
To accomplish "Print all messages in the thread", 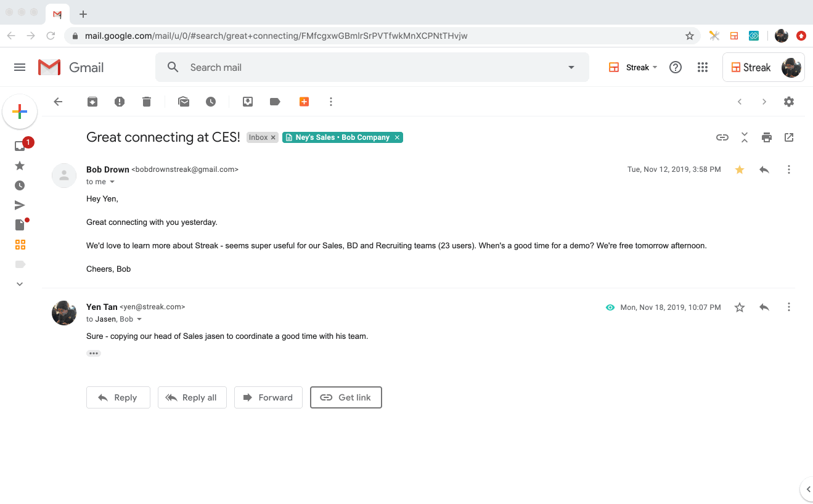I will point(767,137).
